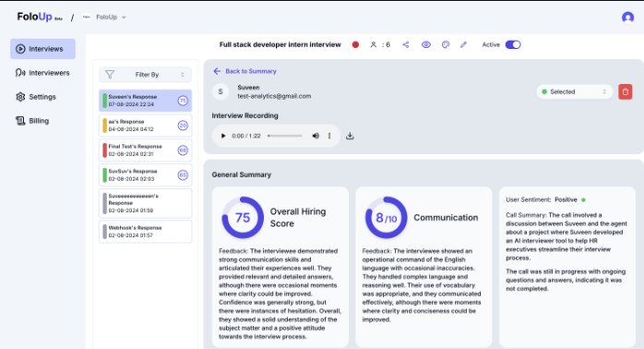Screen dimensions: 644x349
Task: Select Webhook's Response entry
Action: [146, 232]
